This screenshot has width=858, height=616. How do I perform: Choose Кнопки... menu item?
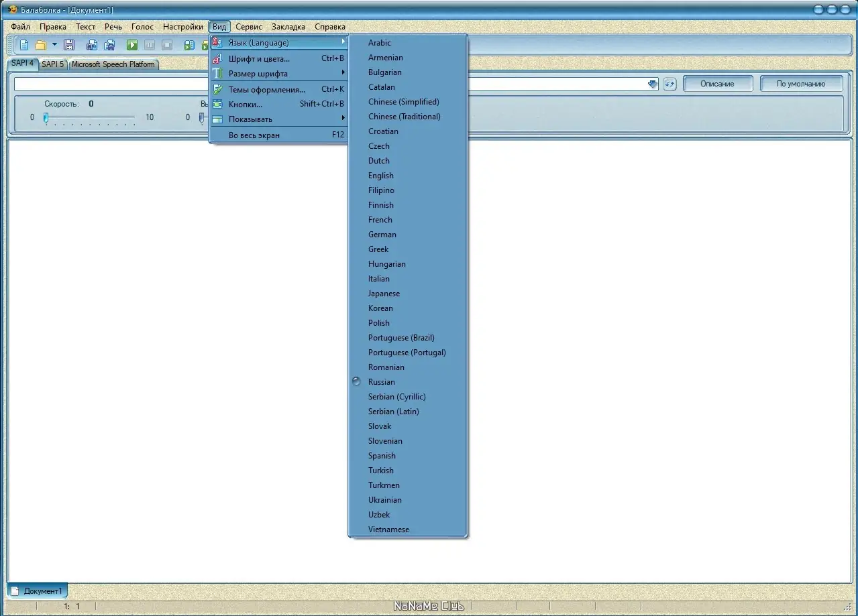point(278,104)
